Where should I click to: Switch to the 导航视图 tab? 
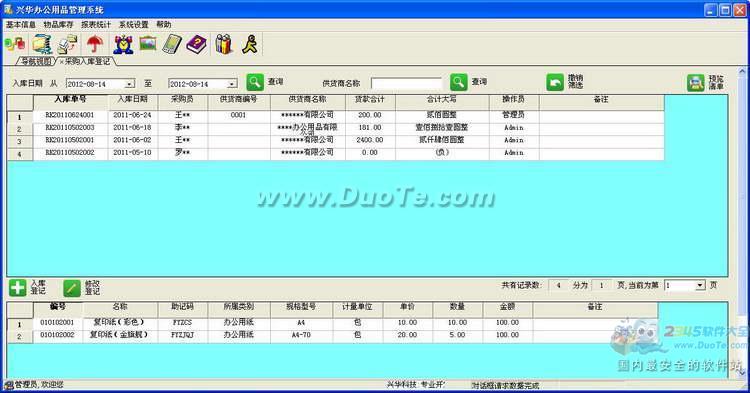coord(35,61)
